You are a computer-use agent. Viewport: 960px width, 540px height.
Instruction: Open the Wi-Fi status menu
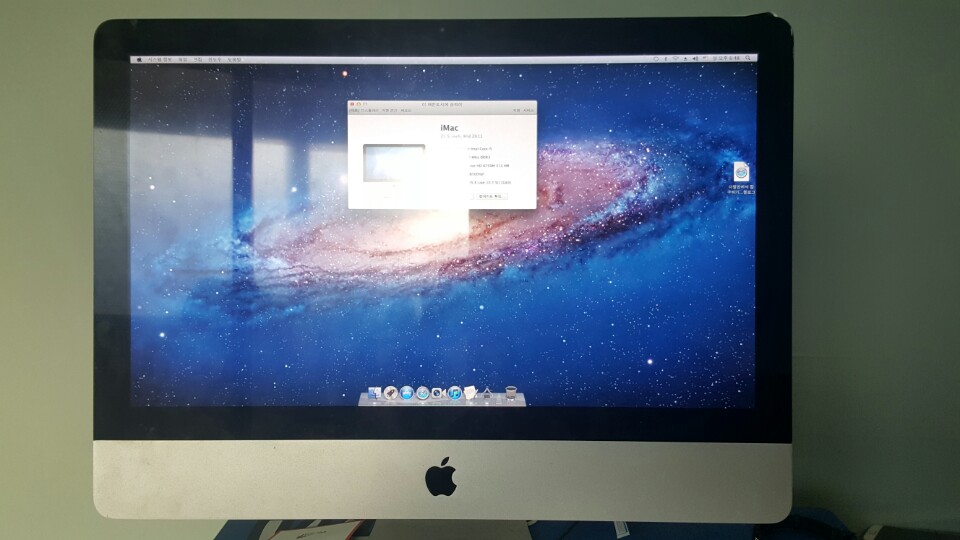[x=676, y=59]
